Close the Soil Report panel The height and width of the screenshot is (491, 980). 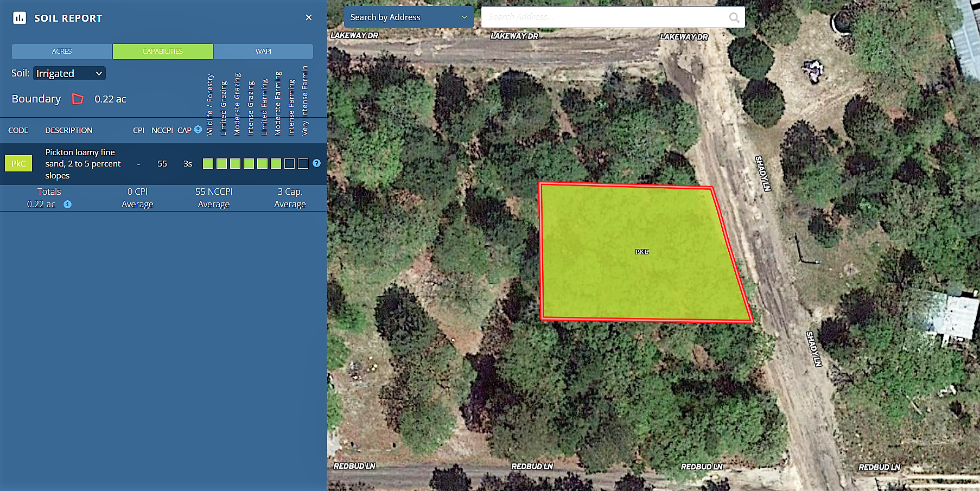click(x=309, y=17)
